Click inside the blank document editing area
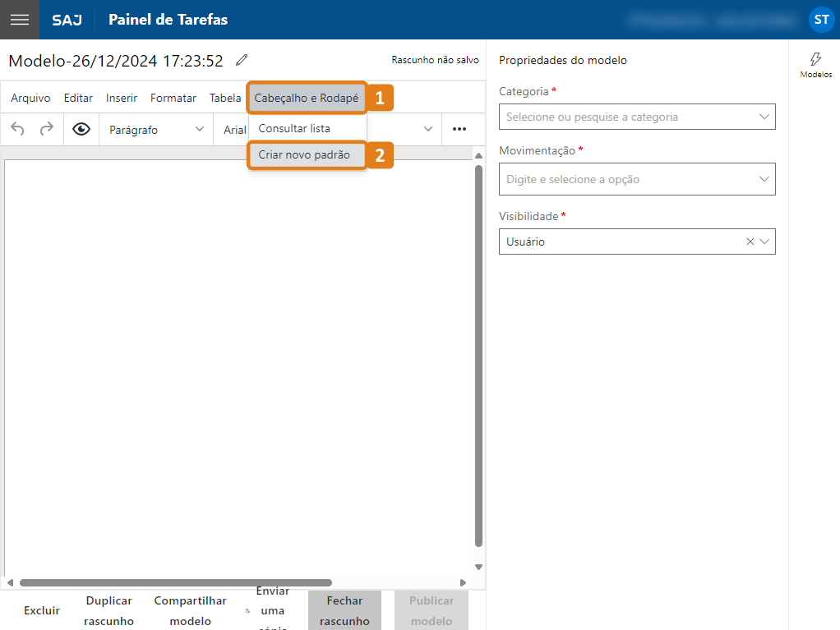 tap(238, 353)
